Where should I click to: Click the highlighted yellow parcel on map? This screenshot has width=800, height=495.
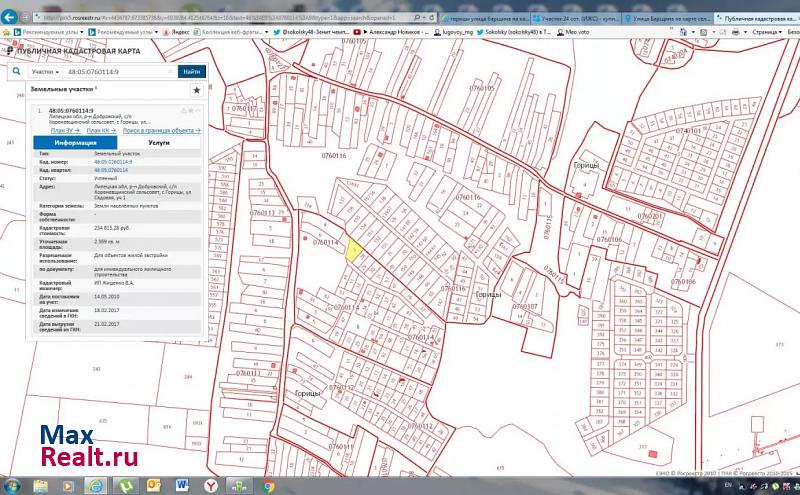[x=354, y=250]
